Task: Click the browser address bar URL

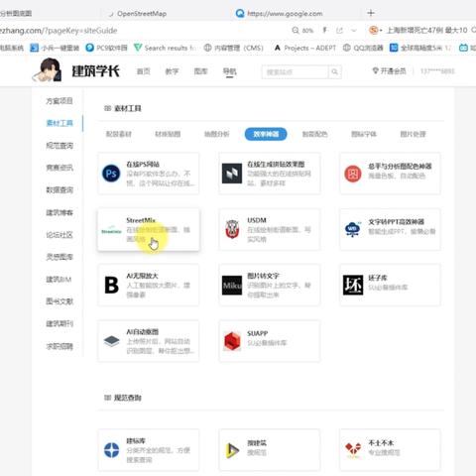Action: tap(59, 31)
